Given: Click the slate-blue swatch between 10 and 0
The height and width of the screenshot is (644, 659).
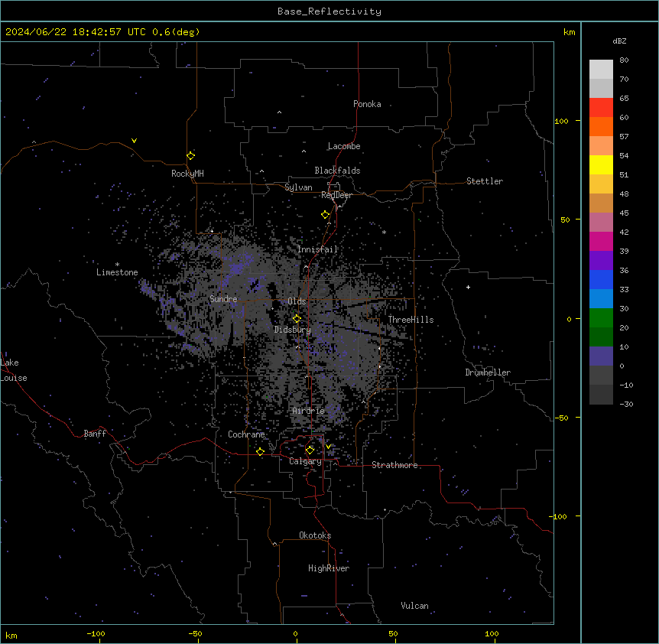Looking at the screenshot, I should click(601, 356).
